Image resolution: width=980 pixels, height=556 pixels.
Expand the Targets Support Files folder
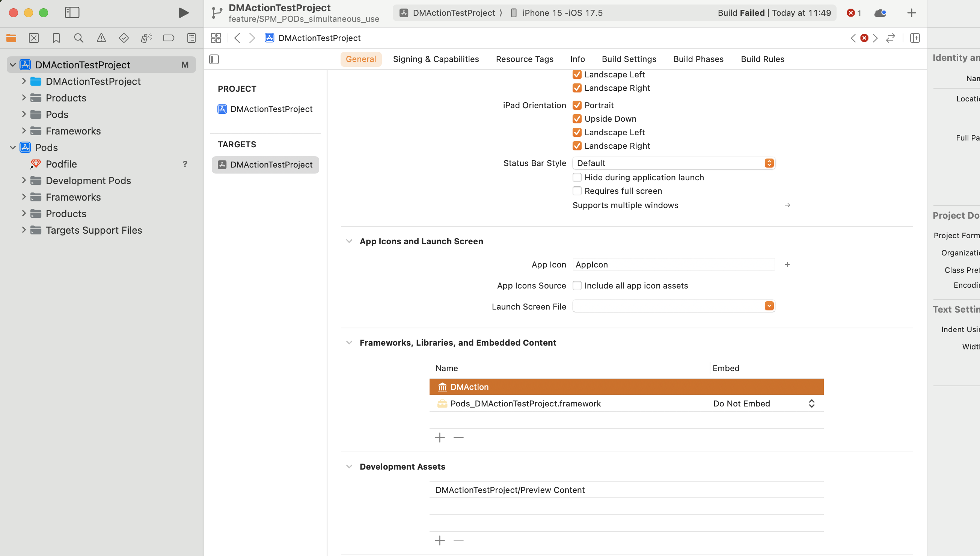24,230
